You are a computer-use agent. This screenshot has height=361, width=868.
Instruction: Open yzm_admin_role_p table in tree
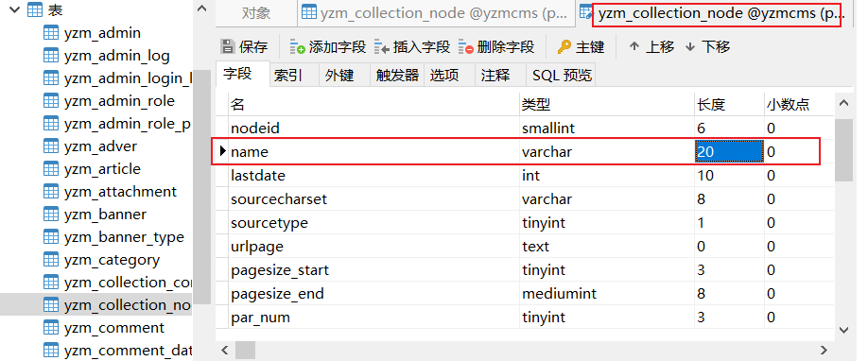128,124
